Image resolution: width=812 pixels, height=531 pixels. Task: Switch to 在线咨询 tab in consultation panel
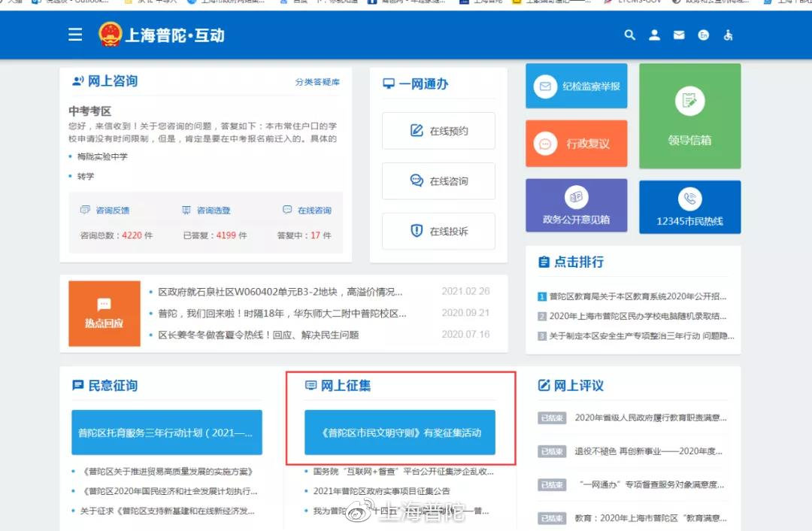point(307,211)
